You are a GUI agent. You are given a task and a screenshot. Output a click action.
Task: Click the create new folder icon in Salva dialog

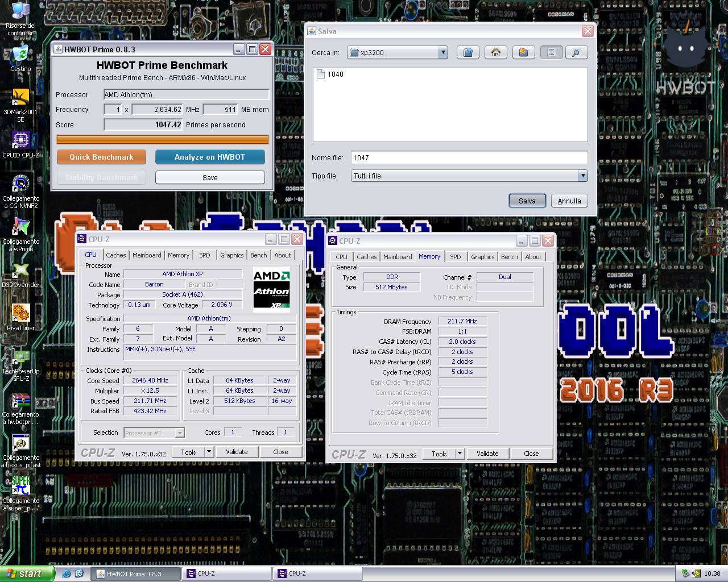pyautogui.click(x=523, y=52)
